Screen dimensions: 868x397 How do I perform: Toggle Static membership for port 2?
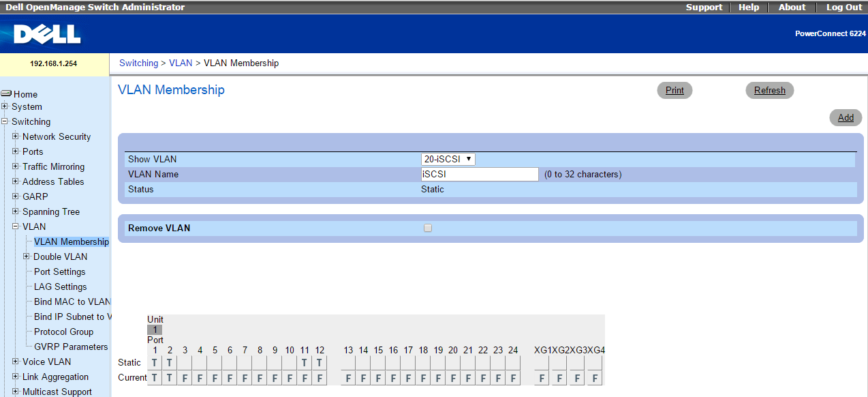pos(170,362)
